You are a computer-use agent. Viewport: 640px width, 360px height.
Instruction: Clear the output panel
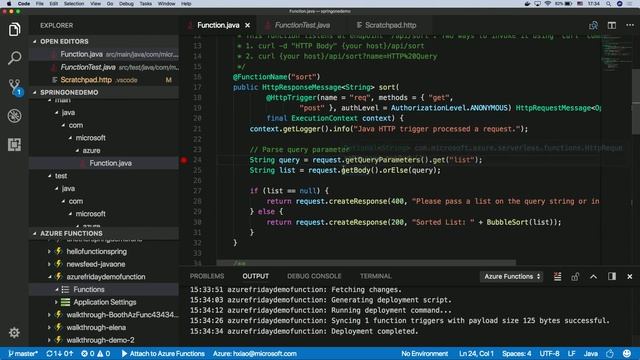click(557, 276)
